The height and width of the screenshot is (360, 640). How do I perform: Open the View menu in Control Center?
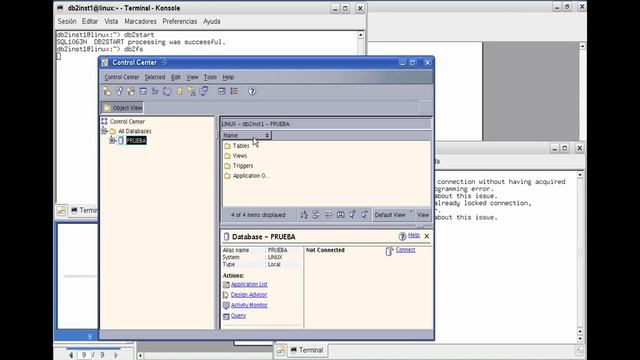point(192,77)
